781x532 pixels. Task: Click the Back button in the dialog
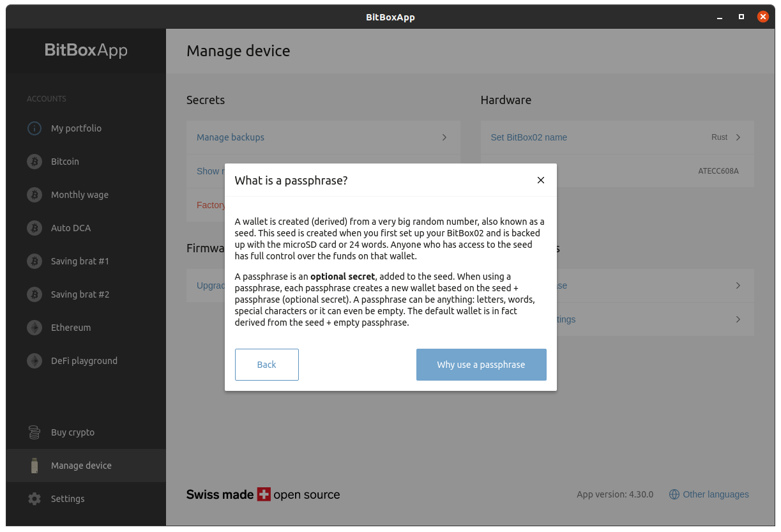pyautogui.click(x=267, y=365)
